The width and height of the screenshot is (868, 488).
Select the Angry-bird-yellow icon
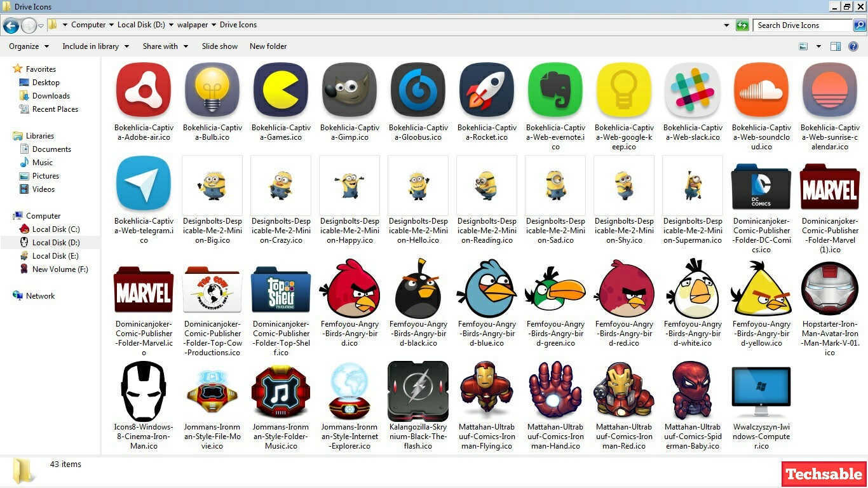761,288
